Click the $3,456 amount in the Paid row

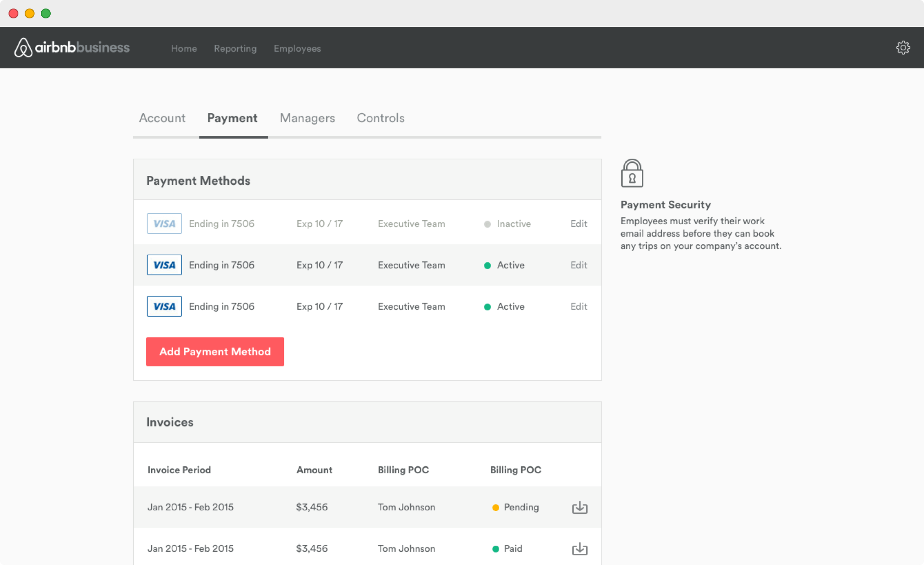point(312,548)
